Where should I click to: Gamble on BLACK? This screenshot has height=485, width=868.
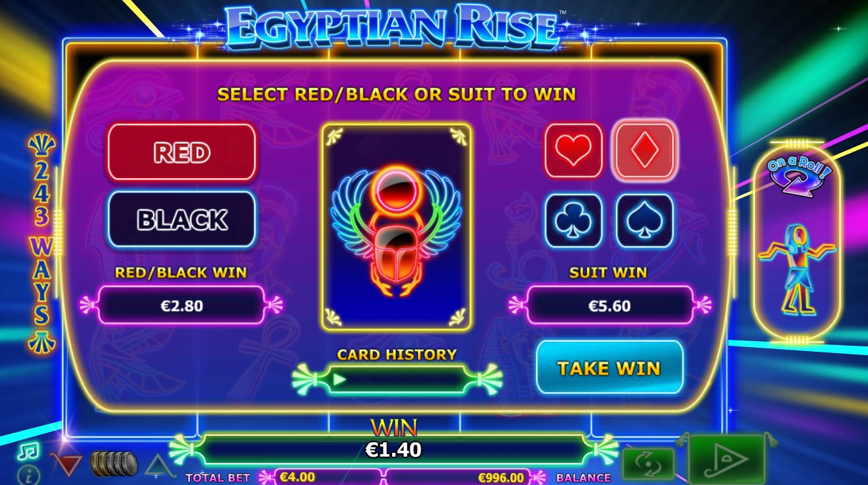pyautogui.click(x=182, y=220)
